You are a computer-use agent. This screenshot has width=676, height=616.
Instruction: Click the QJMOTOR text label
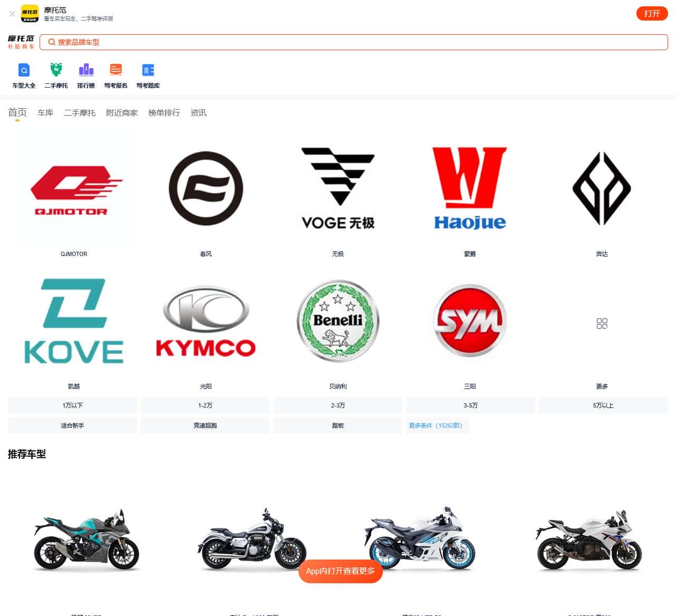pos(74,254)
